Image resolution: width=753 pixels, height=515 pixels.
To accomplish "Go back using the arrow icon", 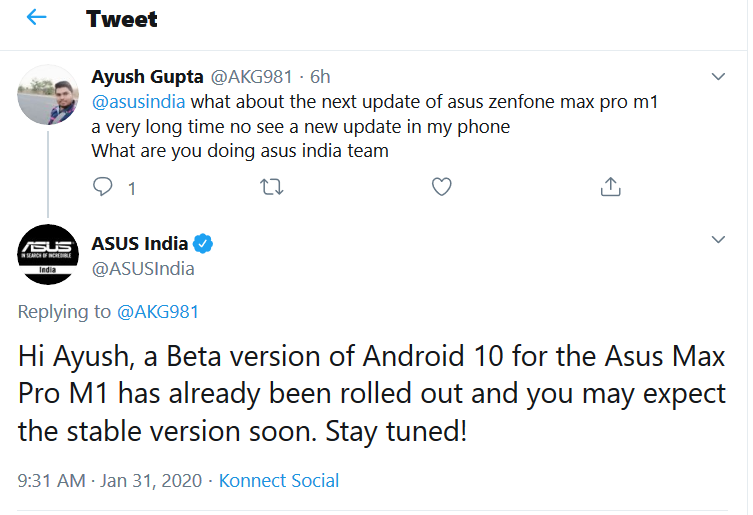I will coord(36,18).
